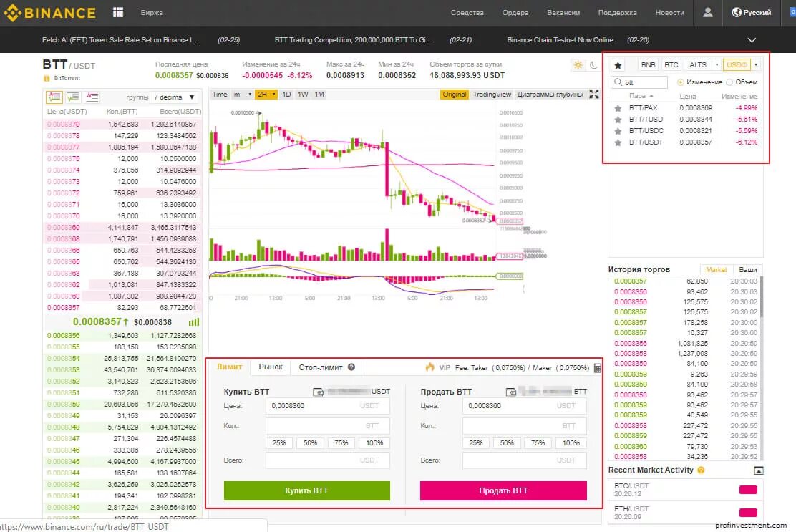The width and height of the screenshot is (796, 532).
Task: Open the Средства menu
Action: click(467, 13)
